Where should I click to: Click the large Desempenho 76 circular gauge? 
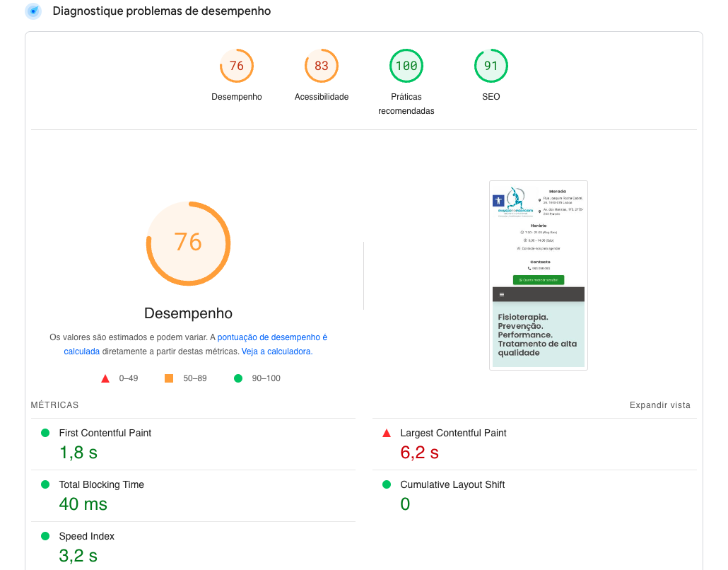tap(188, 243)
